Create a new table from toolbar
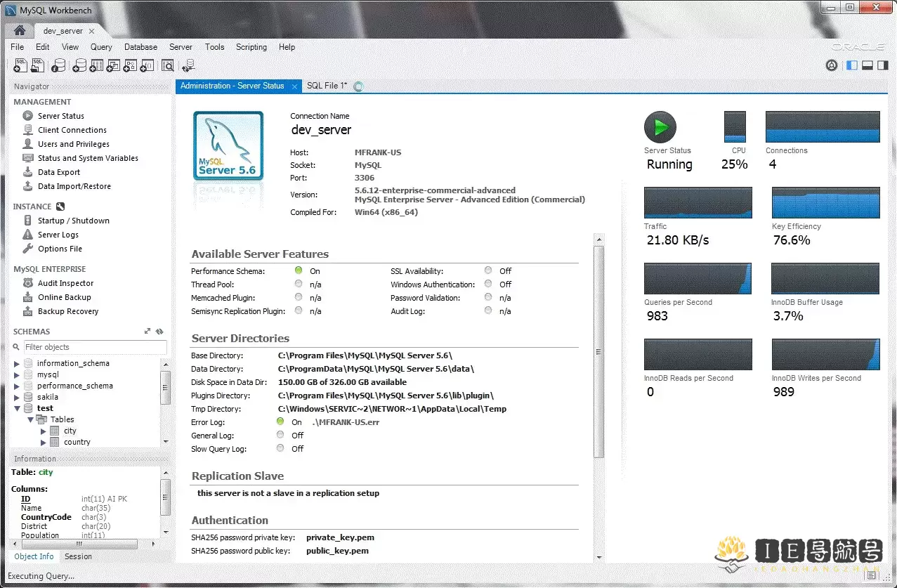 pyautogui.click(x=96, y=65)
